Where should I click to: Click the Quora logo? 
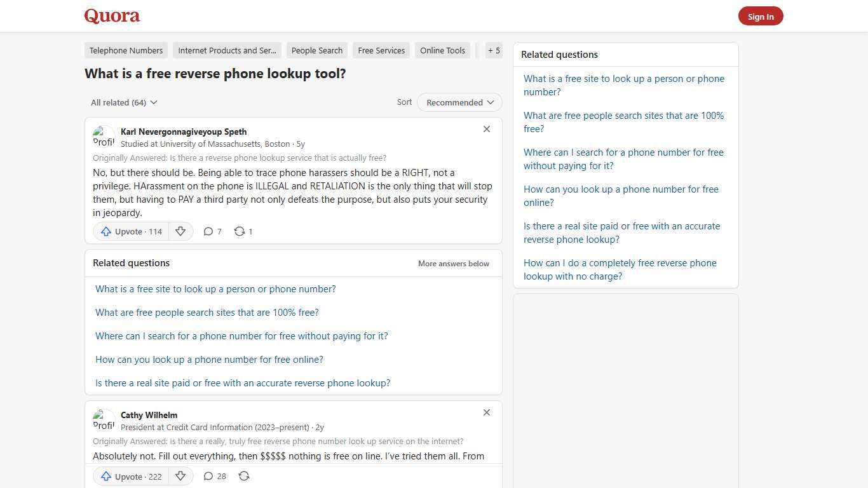(x=111, y=15)
